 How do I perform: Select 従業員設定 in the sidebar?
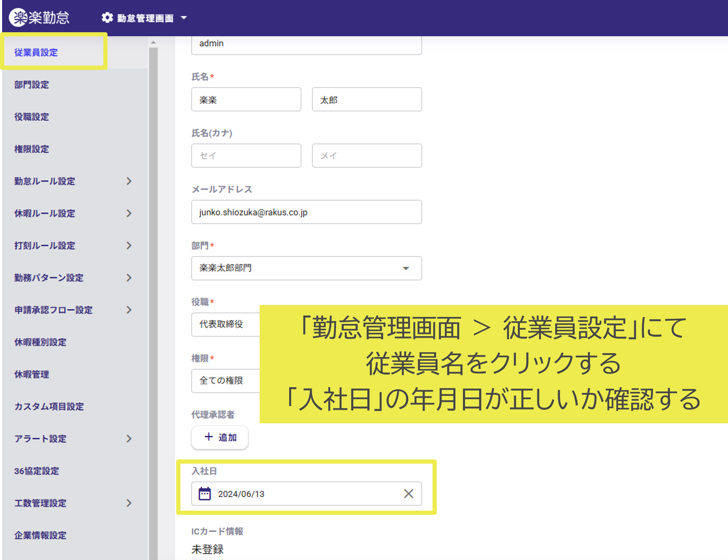point(36,52)
